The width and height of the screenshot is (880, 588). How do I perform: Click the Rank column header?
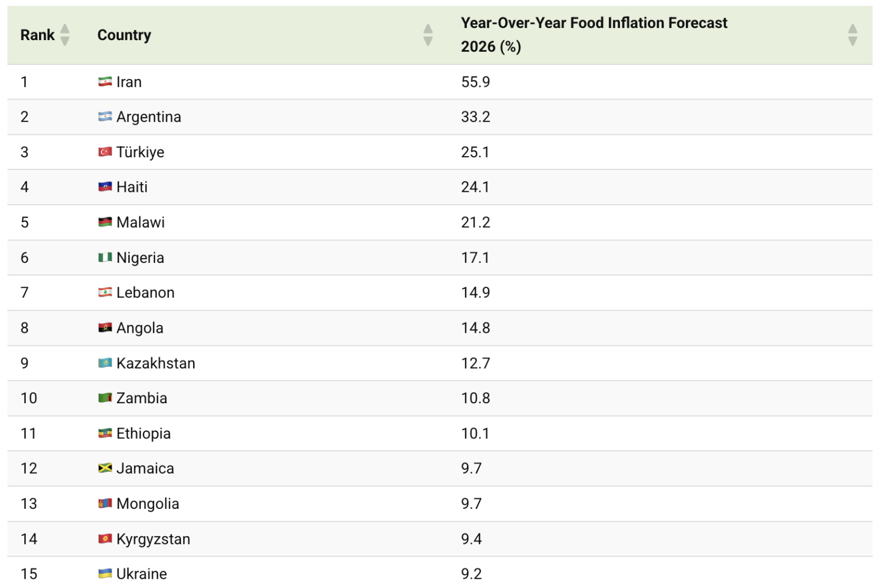pos(37,35)
